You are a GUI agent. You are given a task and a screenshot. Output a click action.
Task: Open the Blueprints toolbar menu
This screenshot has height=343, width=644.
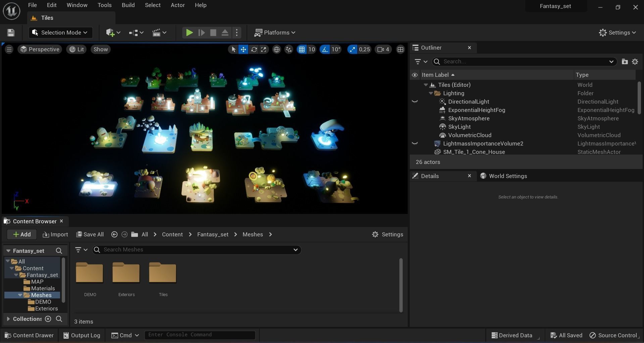(x=136, y=33)
